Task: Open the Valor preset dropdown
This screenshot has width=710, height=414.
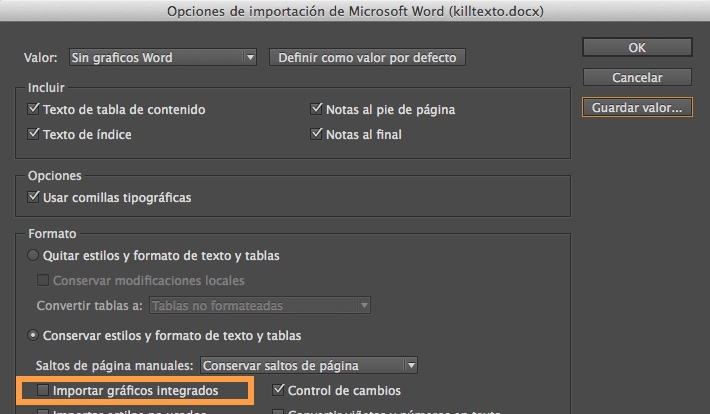Action: coord(163,58)
